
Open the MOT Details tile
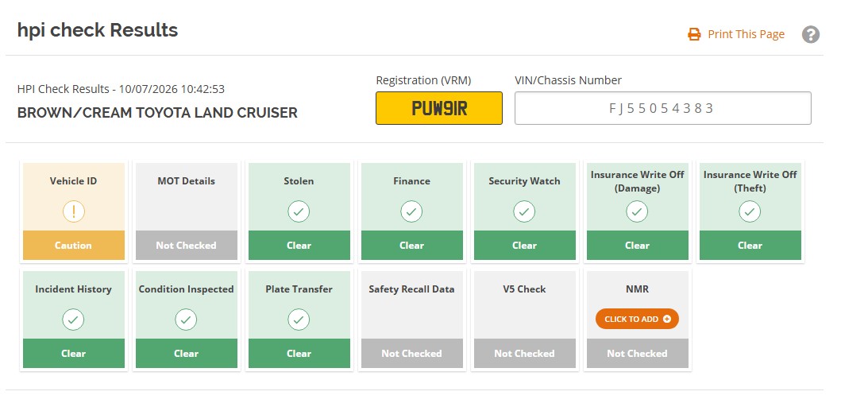(x=186, y=211)
